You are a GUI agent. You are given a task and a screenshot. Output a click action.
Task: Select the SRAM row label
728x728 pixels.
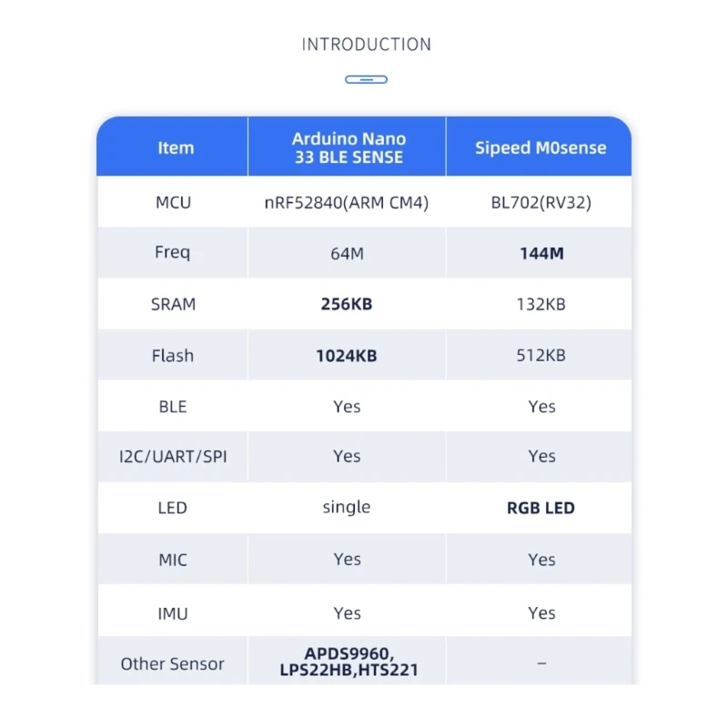173,304
